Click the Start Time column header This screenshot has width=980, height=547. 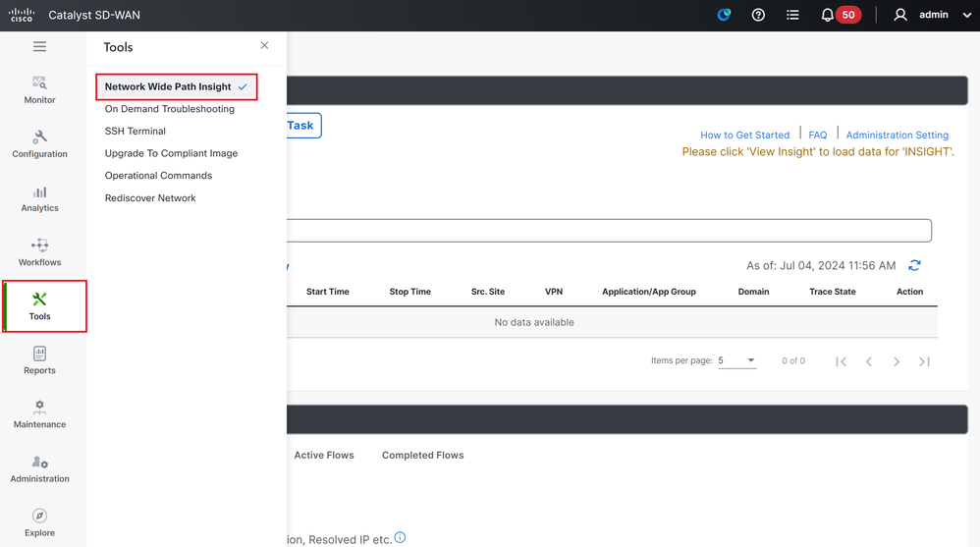pyautogui.click(x=328, y=292)
